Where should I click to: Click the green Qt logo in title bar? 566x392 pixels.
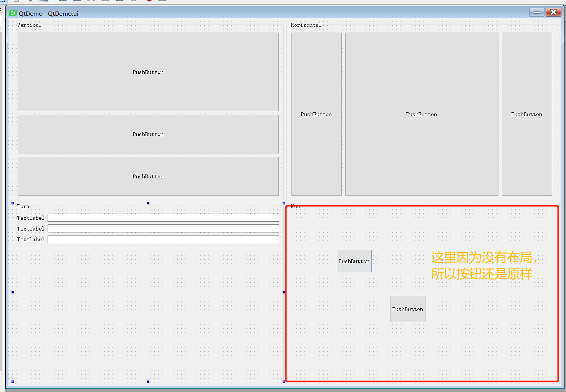(x=13, y=13)
